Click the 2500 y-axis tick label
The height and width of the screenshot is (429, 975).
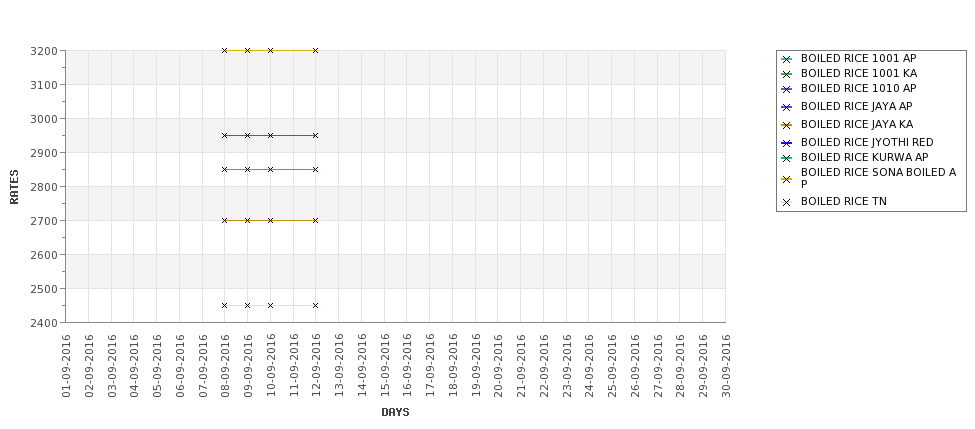coord(44,288)
